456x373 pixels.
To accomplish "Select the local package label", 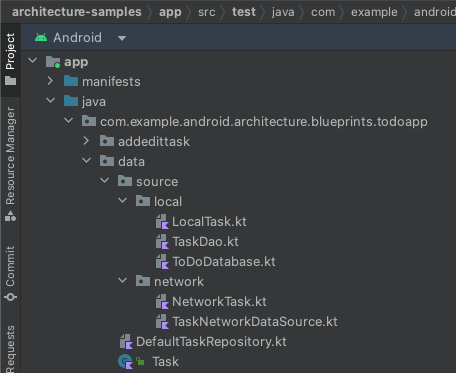I will pyautogui.click(x=168, y=202).
